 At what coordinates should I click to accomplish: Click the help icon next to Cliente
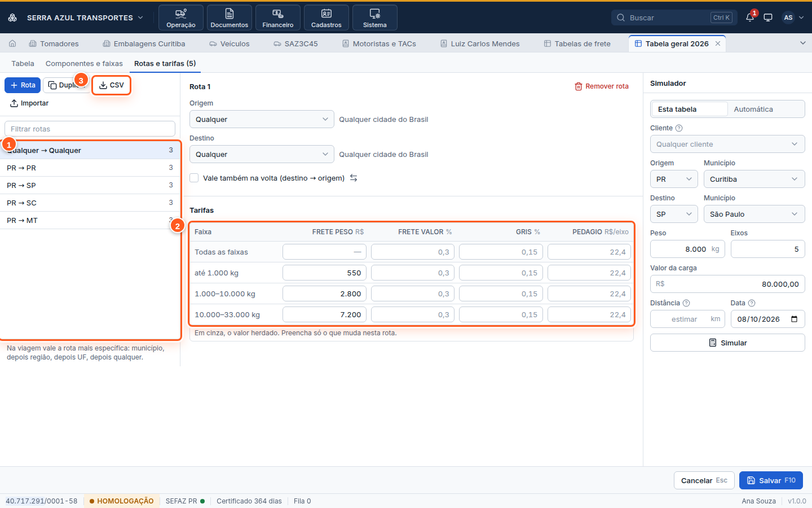(x=679, y=128)
